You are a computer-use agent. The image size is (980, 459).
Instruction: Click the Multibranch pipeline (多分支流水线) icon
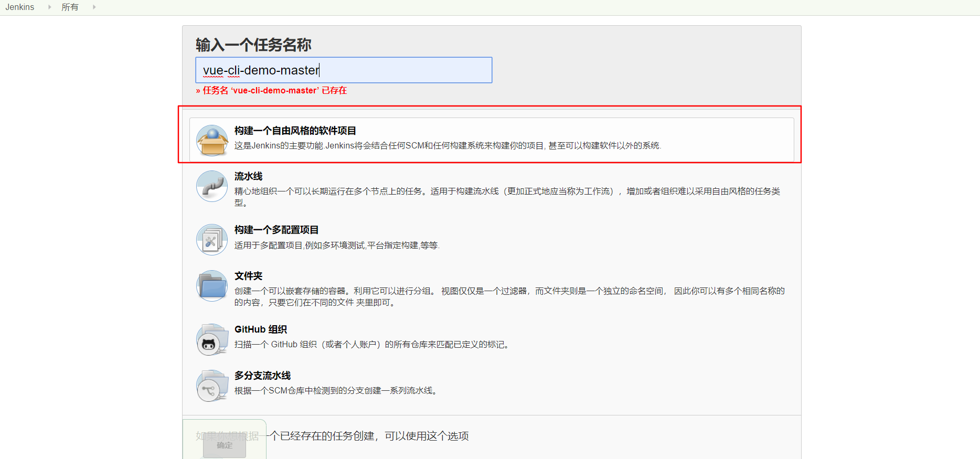point(212,386)
